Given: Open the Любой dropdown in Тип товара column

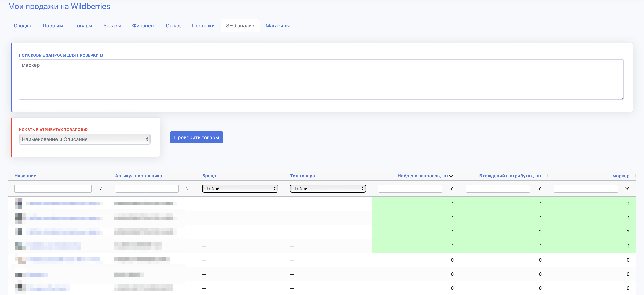Looking at the screenshot, I should coord(328,189).
